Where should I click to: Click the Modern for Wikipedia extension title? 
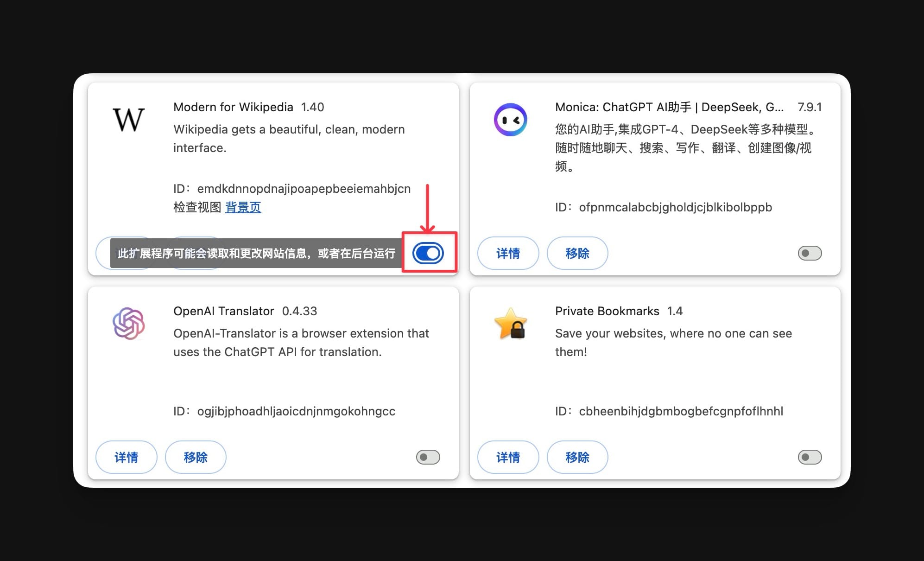233,107
